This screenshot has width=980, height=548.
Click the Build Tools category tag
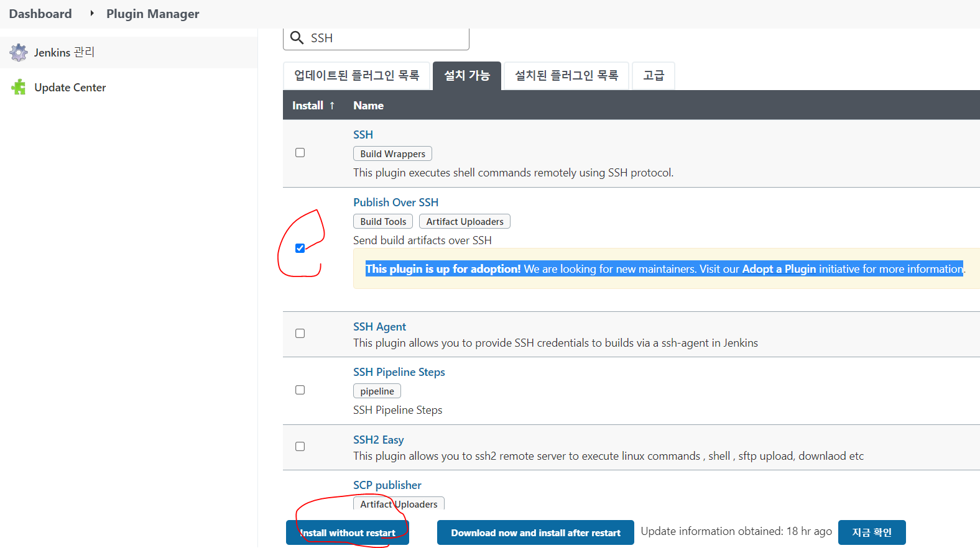point(383,222)
